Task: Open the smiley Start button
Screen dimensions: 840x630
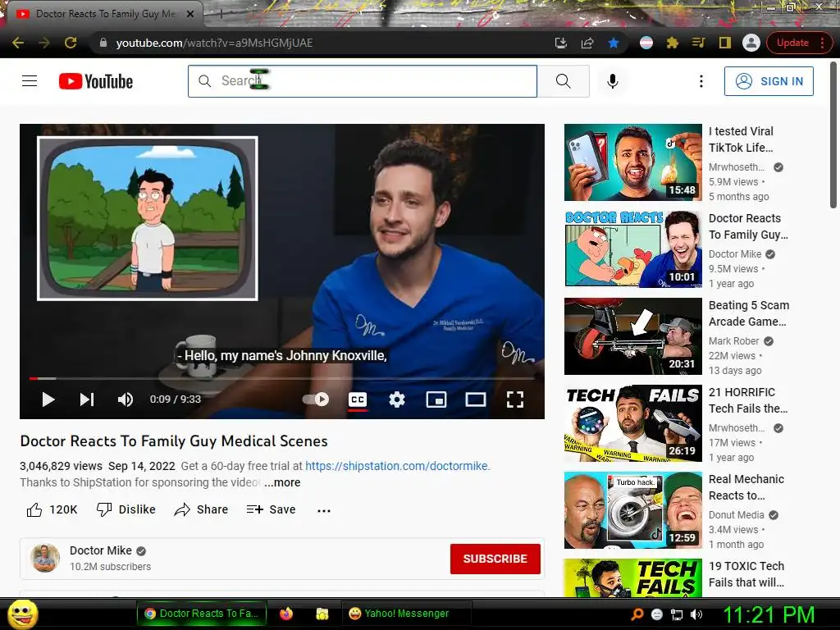Action: click(23, 614)
